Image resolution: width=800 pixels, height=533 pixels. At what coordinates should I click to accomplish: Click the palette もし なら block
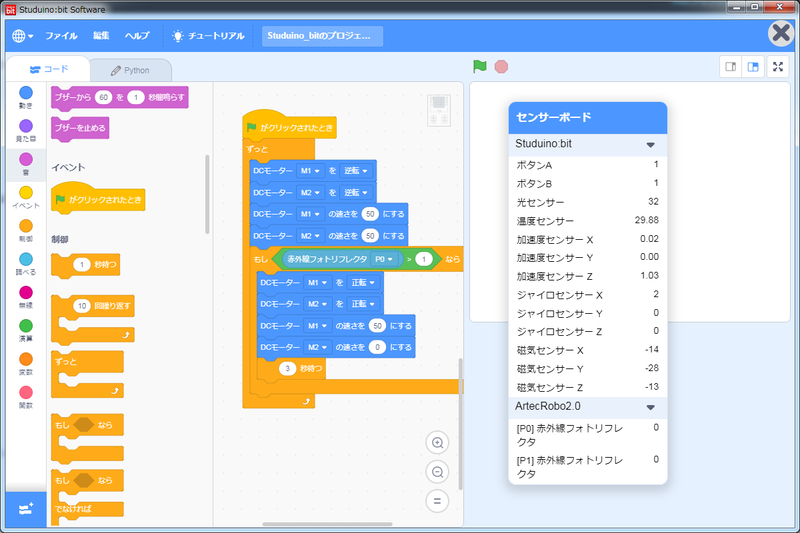pyautogui.click(x=87, y=438)
